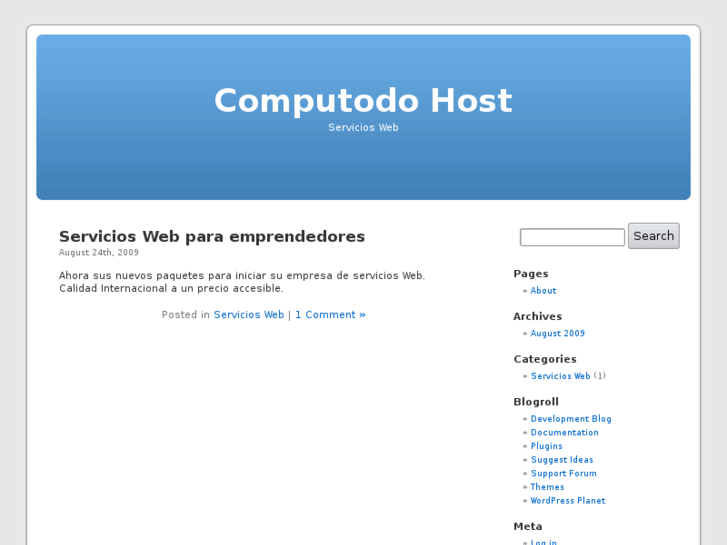Open the Documentation blogroll link
Image resolution: width=727 pixels, height=545 pixels.
[x=564, y=432]
